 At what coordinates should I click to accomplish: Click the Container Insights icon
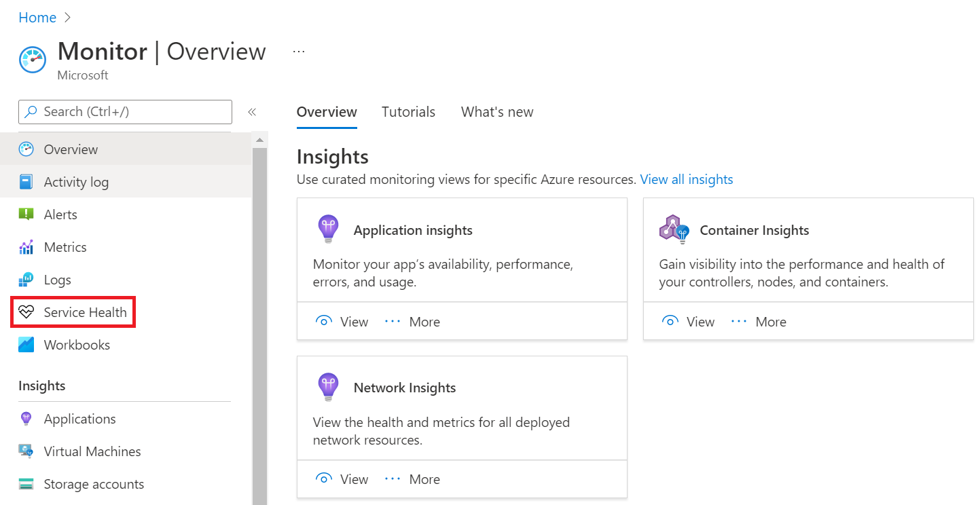tap(674, 229)
